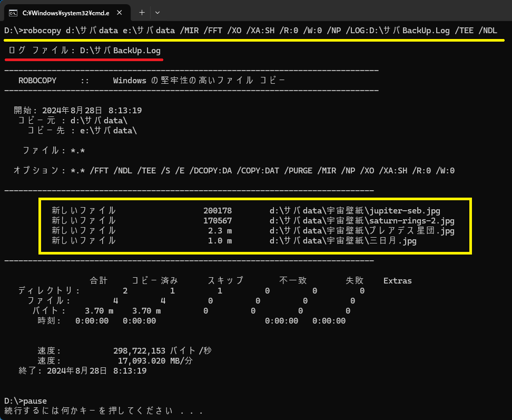Click the jupiter-seb.jpg file path
The image size is (512, 420).
click(355, 211)
